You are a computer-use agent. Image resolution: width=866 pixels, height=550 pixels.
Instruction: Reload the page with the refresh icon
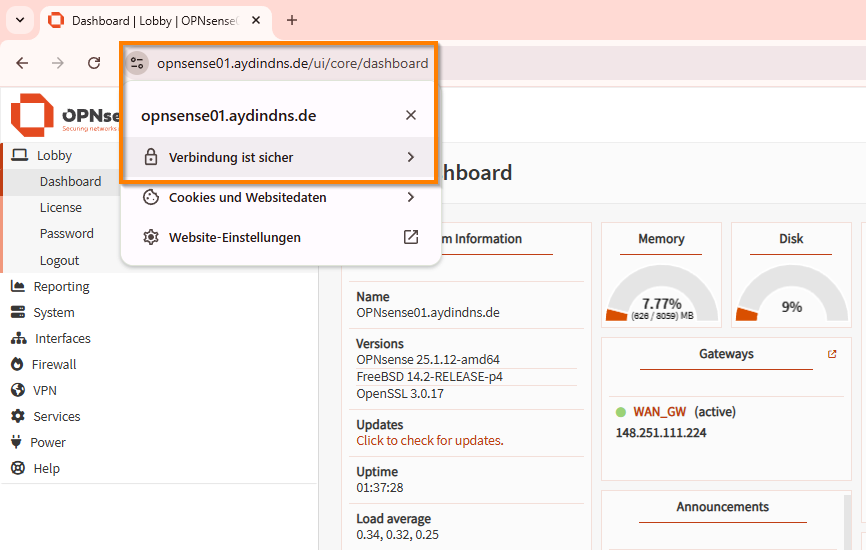tap(94, 63)
